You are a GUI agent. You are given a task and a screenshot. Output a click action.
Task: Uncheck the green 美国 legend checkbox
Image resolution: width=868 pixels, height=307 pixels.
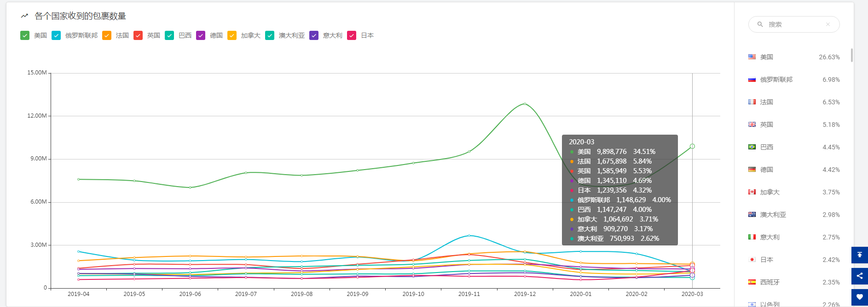click(25, 35)
